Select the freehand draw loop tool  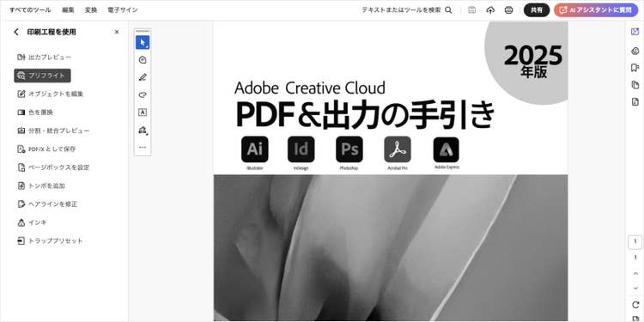[143, 94]
